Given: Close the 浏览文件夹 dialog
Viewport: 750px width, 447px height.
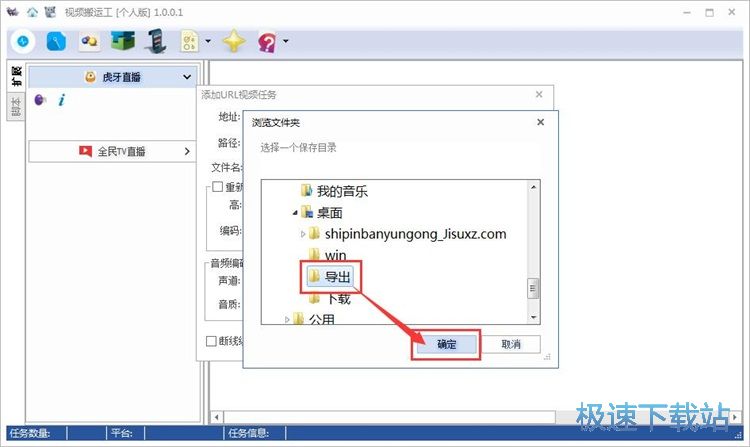Looking at the screenshot, I should point(540,122).
